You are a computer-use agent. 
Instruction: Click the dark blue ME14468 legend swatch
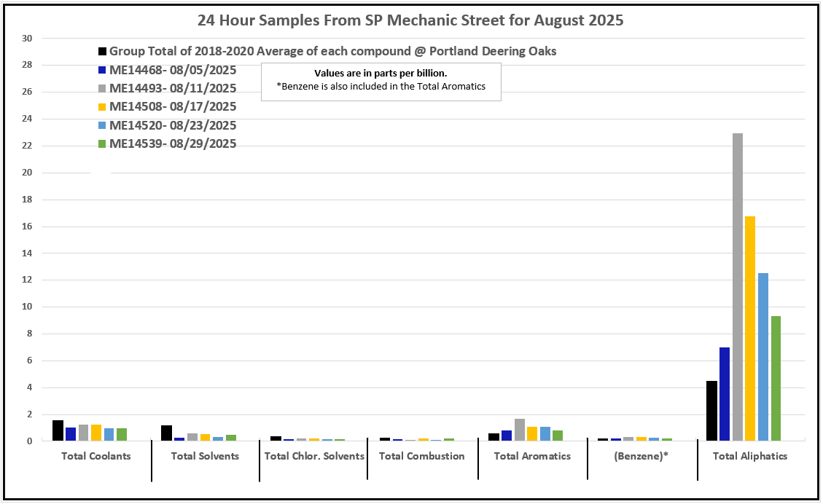click(x=103, y=71)
